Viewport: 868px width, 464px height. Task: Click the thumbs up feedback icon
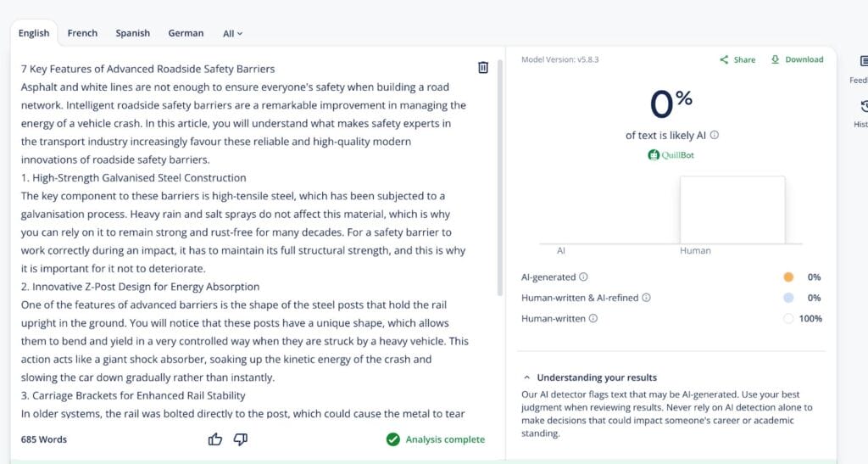215,439
